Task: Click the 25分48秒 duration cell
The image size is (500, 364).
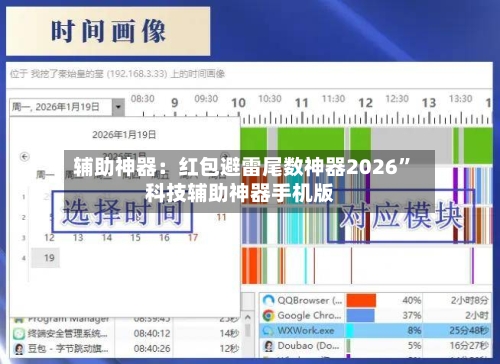Action: tap(469, 331)
